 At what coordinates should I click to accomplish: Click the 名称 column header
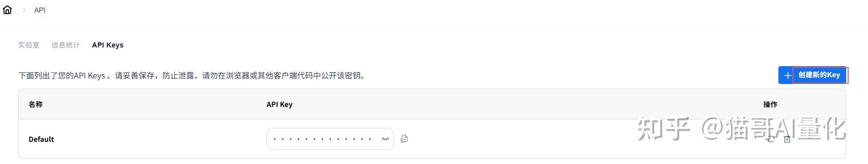(x=36, y=104)
